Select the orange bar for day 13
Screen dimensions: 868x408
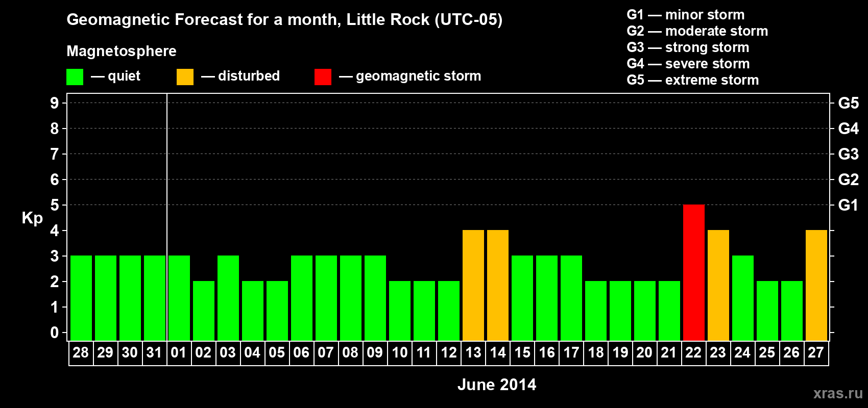473,286
